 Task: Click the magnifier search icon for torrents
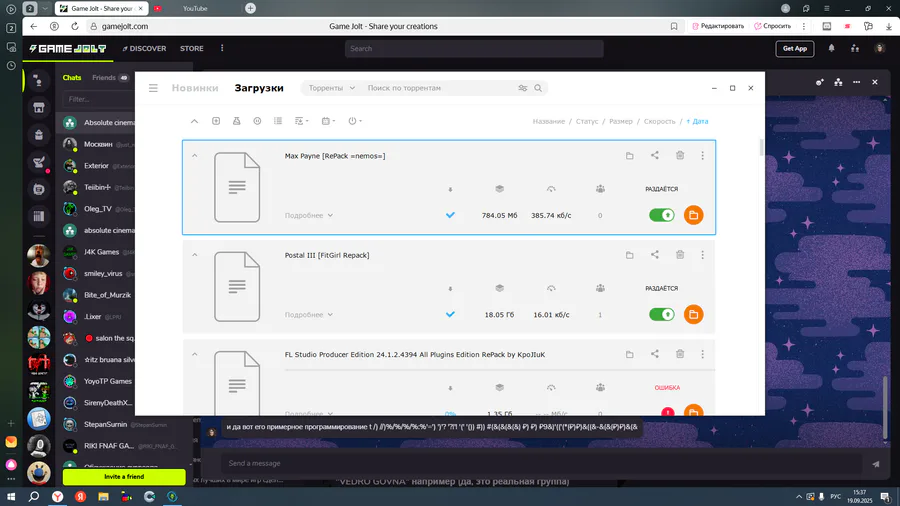click(538, 88)
